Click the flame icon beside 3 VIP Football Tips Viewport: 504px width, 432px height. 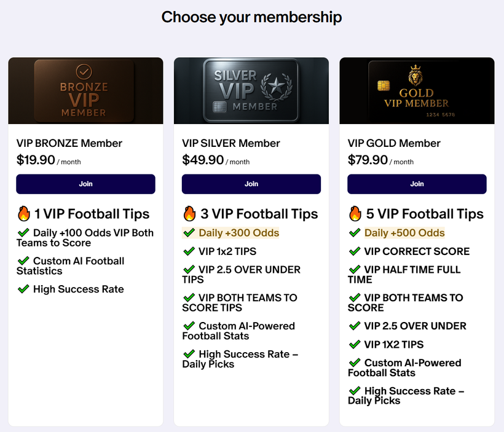189,214
